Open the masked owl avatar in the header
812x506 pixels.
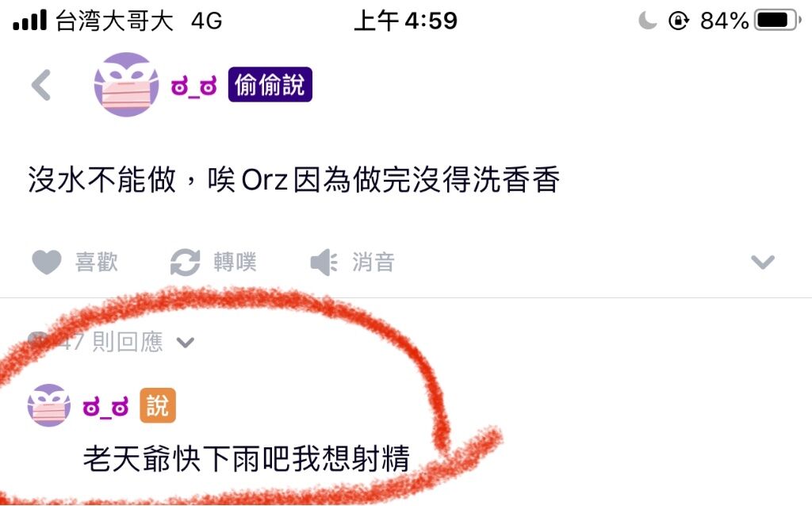pyautogui.click(x=126, y=84)
